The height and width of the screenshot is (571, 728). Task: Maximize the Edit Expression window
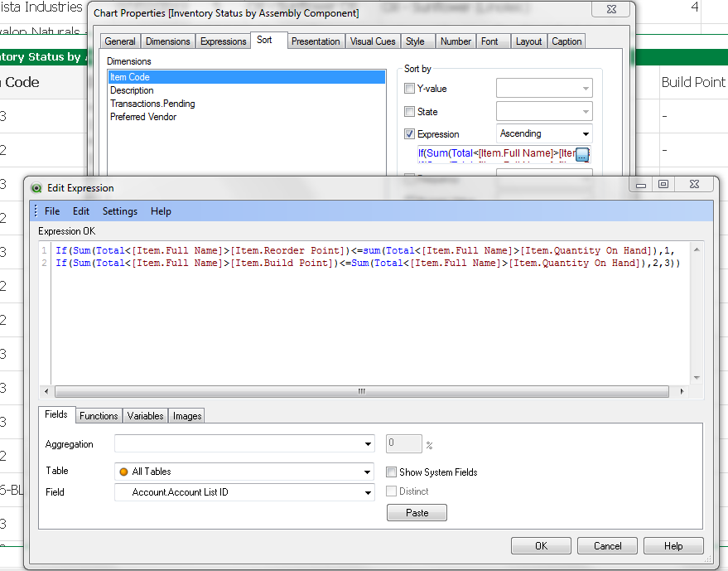pyautogui.click(x=663, y=185)
